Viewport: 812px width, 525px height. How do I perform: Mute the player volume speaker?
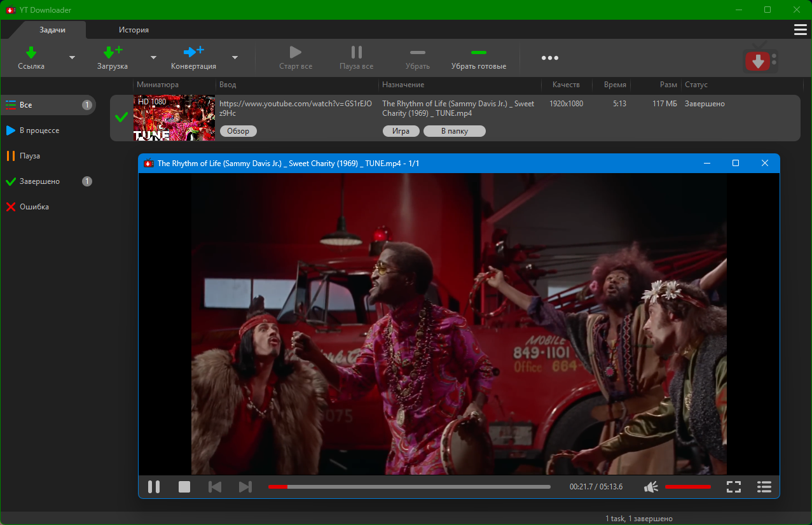click(650, 487)
